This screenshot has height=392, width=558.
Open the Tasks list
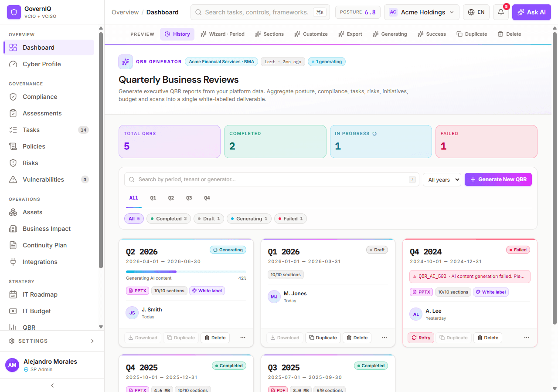(x=49, y=130)
